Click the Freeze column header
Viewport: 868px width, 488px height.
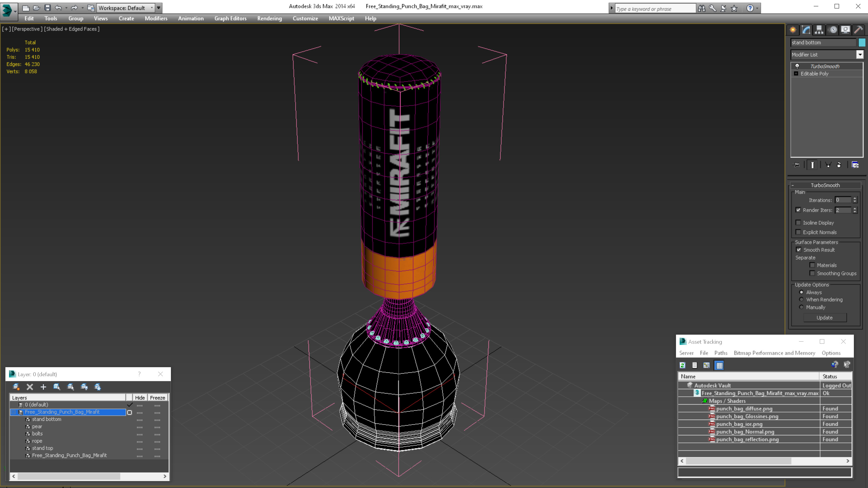pos(157,398)
